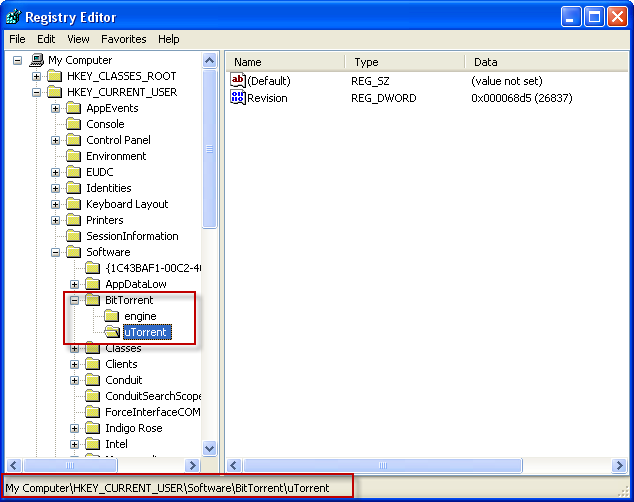Click the HKEY_CURRENT_USER folder icon

pos(55,92)
